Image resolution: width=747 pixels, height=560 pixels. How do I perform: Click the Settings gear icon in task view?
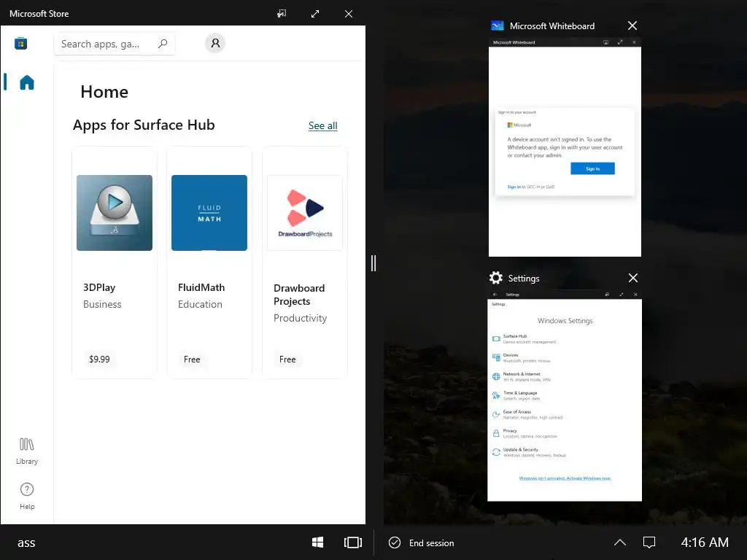496,278
